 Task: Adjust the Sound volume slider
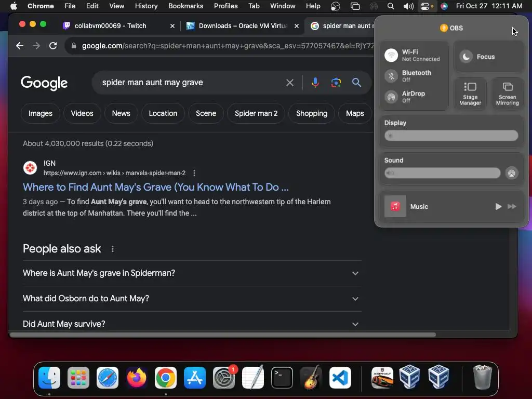tap(443, 173)
